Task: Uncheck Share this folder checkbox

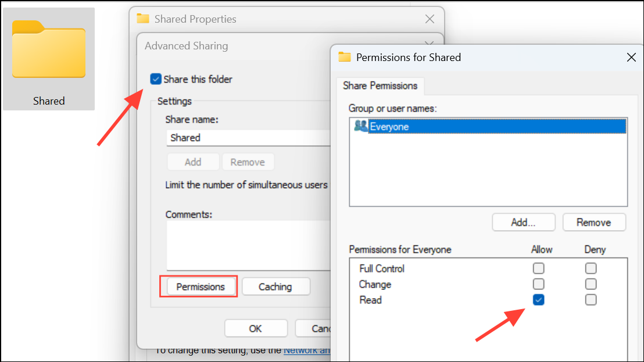Action: [x=156, y=79]
